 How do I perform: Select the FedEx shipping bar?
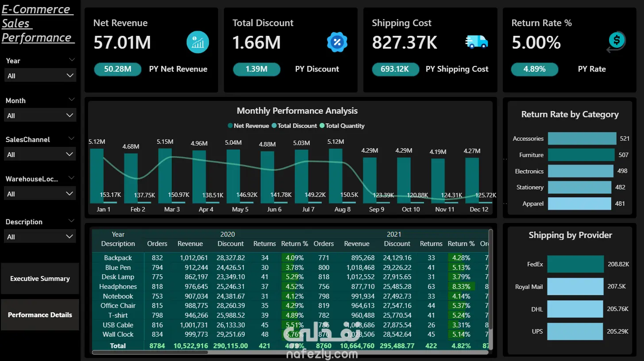click(575, 264)
